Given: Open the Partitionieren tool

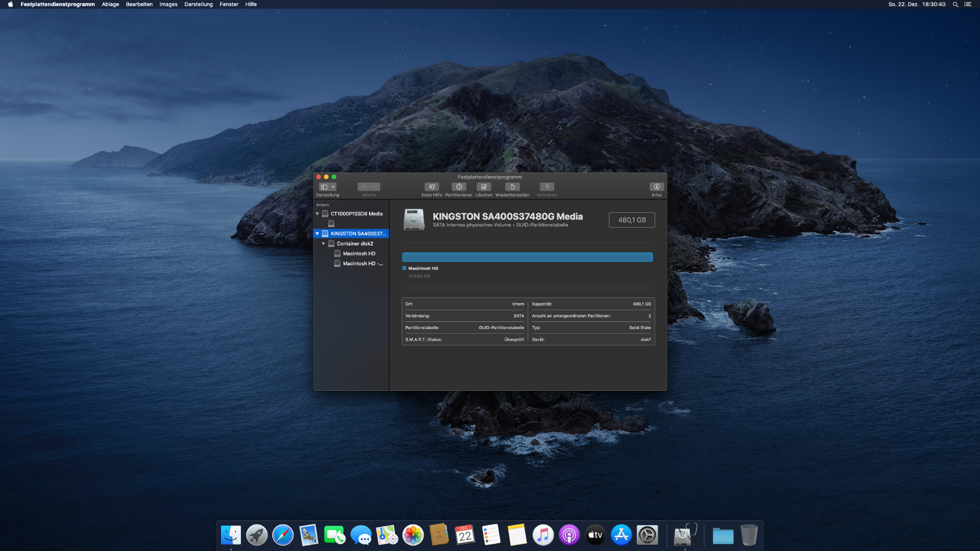Looking at the screenshot, I should [458, 187].
